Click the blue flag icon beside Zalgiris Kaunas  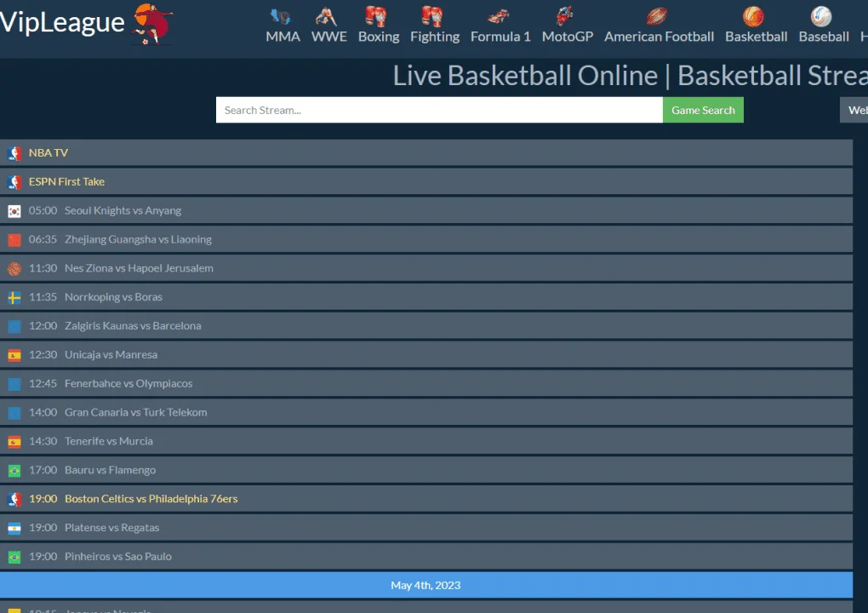click(14, 326)
